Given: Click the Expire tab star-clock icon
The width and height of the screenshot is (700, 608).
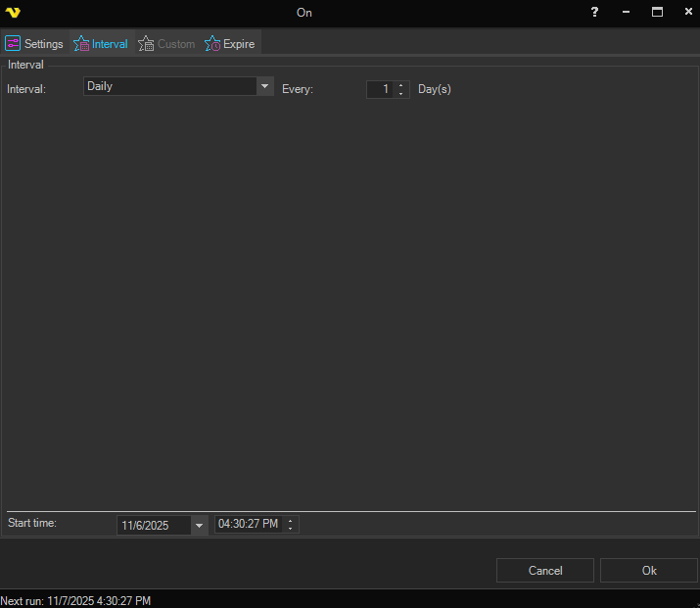Looking at the screenshot, I should 212,44.
